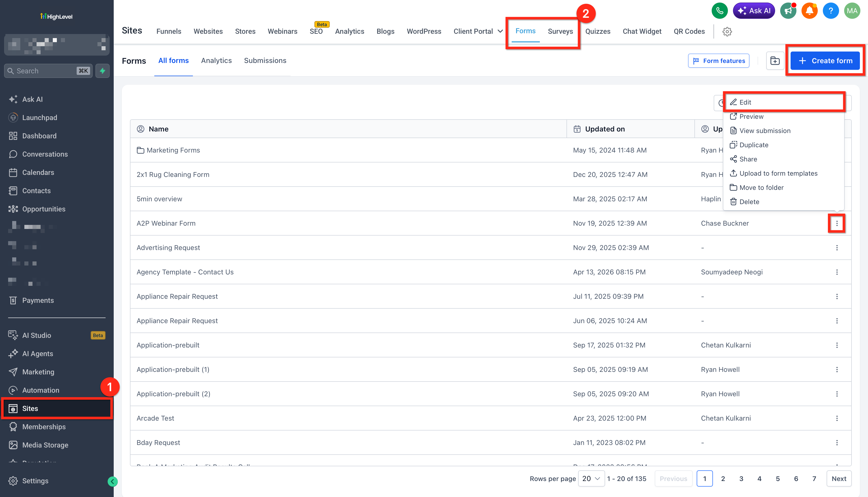Screen dimensions: 868x497
Task: Choose View submission in the context menu
Action: click(x=784, y=131)
